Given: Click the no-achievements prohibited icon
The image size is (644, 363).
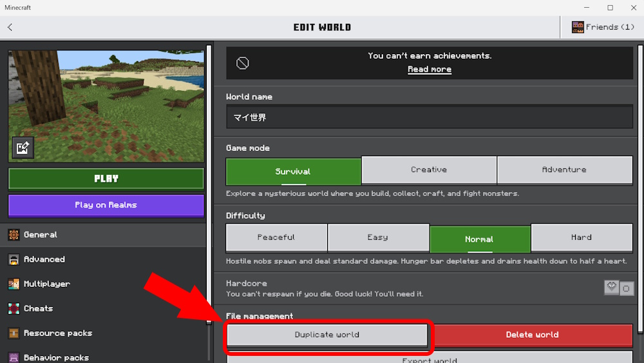Looking at the screenshot, I should (x=242, y=63).
